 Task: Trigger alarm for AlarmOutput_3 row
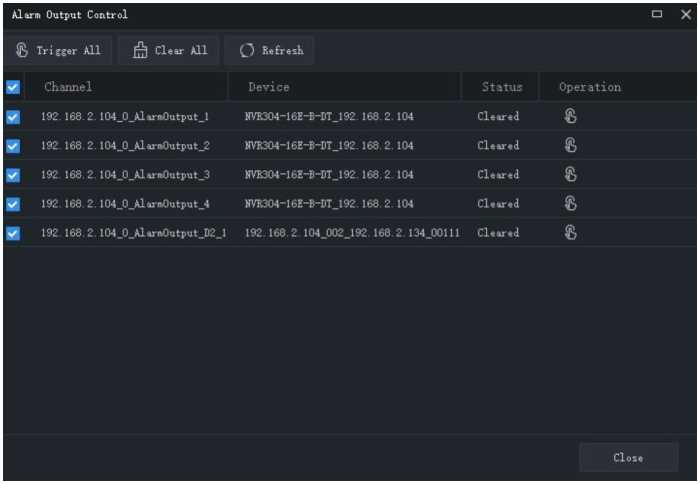point(570,174)
